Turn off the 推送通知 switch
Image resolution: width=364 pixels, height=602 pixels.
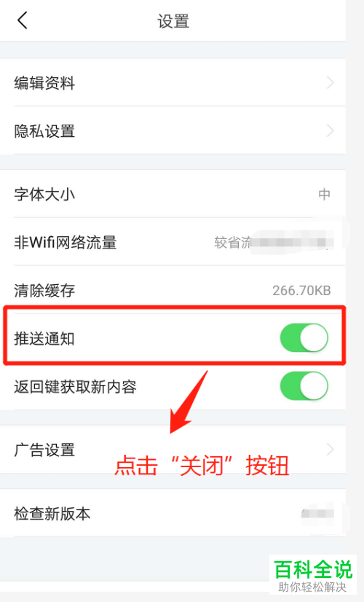click(x=304, y=338)
